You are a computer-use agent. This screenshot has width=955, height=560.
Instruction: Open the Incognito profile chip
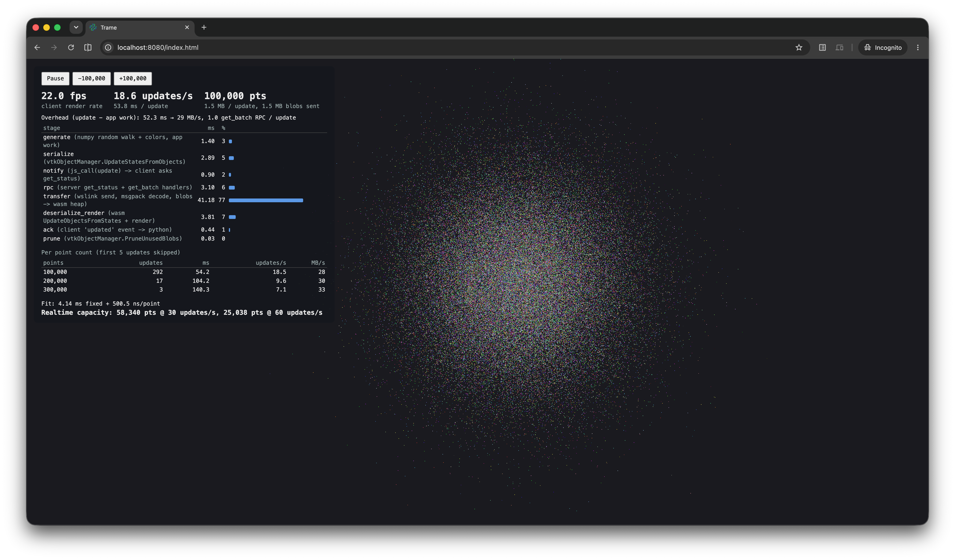pyautogui.click(x=883, y=47)
